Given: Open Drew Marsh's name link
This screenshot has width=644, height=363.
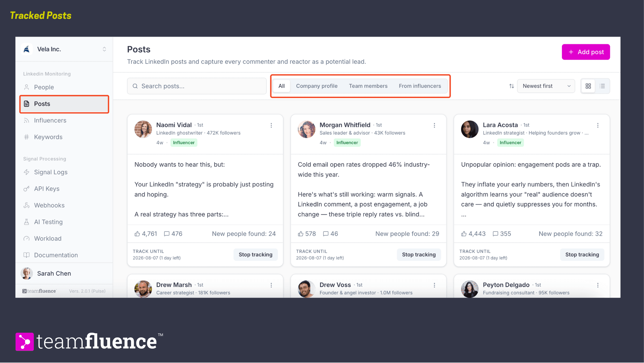Looking at the screenshot, I should tap(174, 285).
